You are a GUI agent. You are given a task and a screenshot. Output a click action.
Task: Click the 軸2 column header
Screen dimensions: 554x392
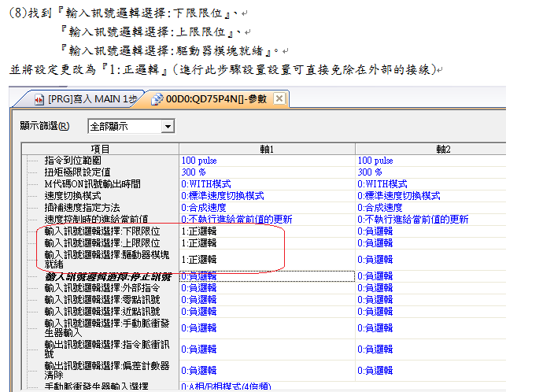coord(443,149)
